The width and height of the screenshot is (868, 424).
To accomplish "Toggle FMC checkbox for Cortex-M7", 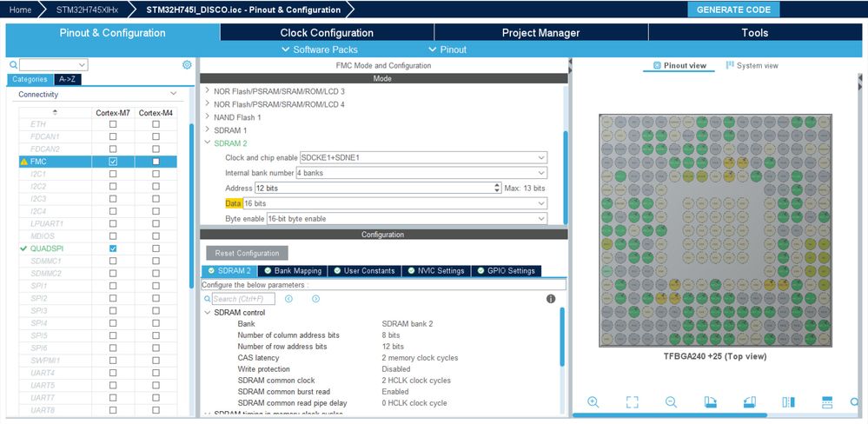I will pos(113,162).
